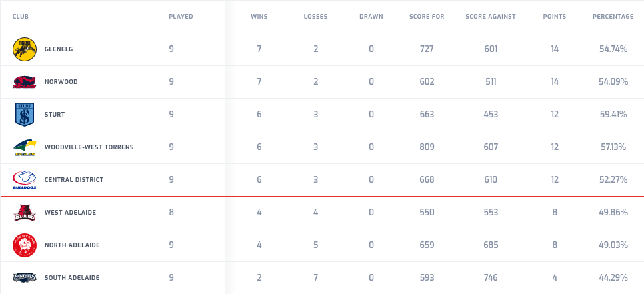Click the Score Against column header
Screen dimensions: 644x294
point(491,16)
